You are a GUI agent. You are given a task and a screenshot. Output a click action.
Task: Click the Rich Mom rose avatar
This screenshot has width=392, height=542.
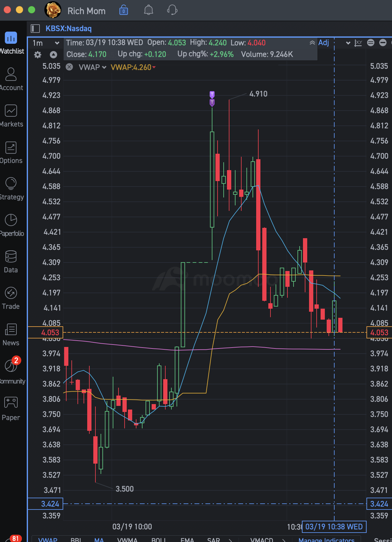pos(53,10)
